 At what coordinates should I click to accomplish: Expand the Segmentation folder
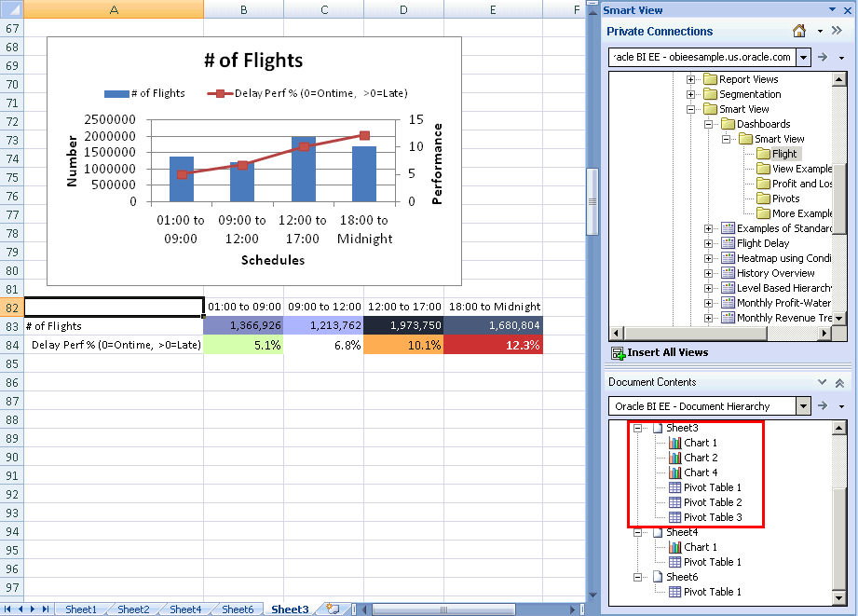pyautogui.click(x=690, y=94)
